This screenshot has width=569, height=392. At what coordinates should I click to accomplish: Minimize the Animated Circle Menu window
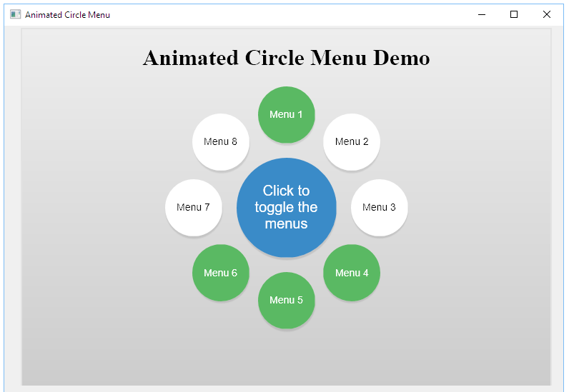tap(481, 14)
